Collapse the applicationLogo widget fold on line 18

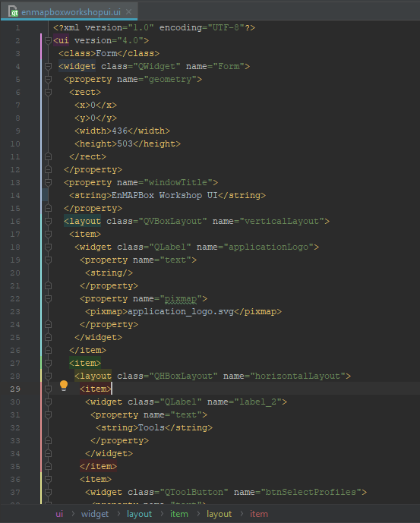click(x=48, y=247)
